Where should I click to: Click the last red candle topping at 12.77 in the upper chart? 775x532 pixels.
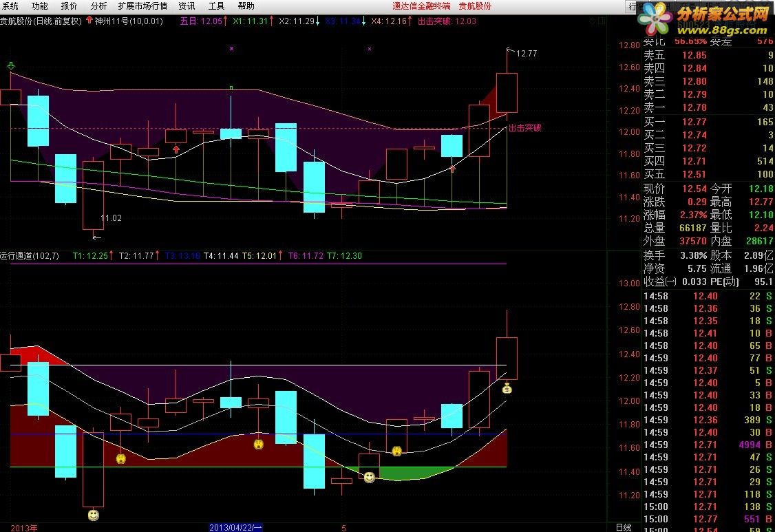point(507,92)
